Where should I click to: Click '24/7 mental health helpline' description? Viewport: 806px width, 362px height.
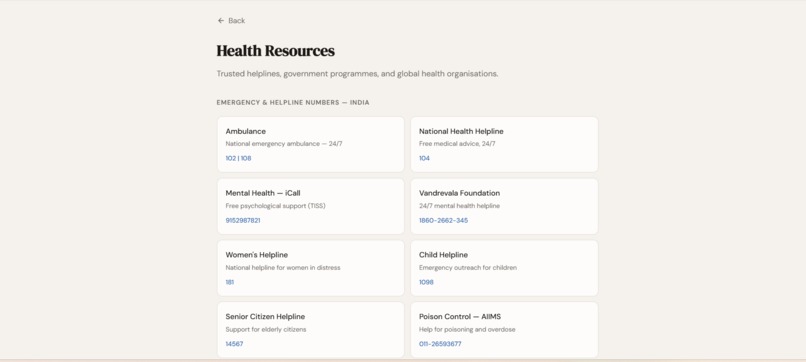click(459, 206)
